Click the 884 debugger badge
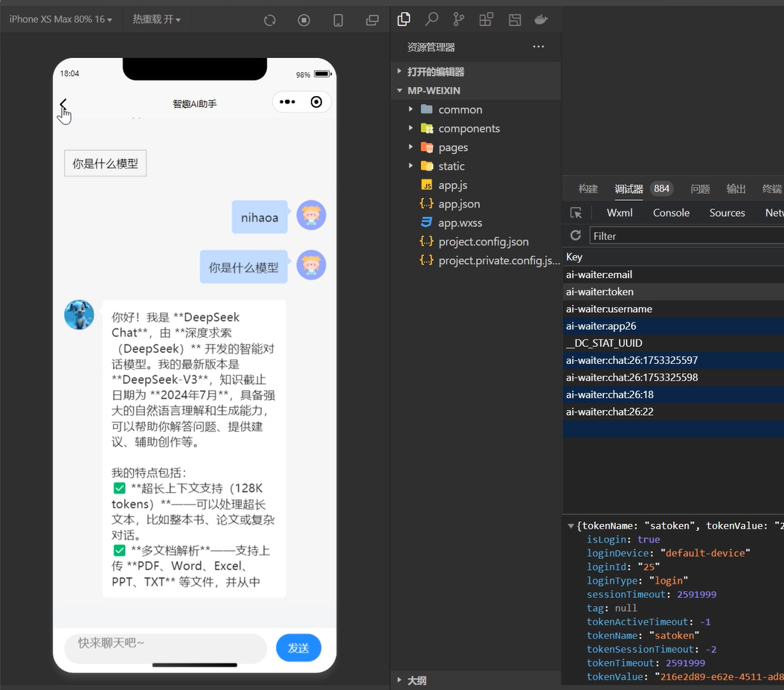 [x=661, y=188]
